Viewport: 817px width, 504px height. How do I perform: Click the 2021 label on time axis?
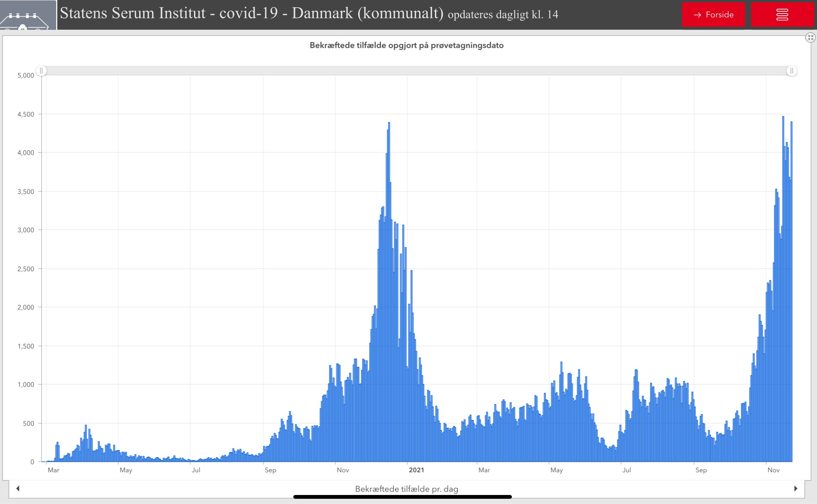point(416,470)
